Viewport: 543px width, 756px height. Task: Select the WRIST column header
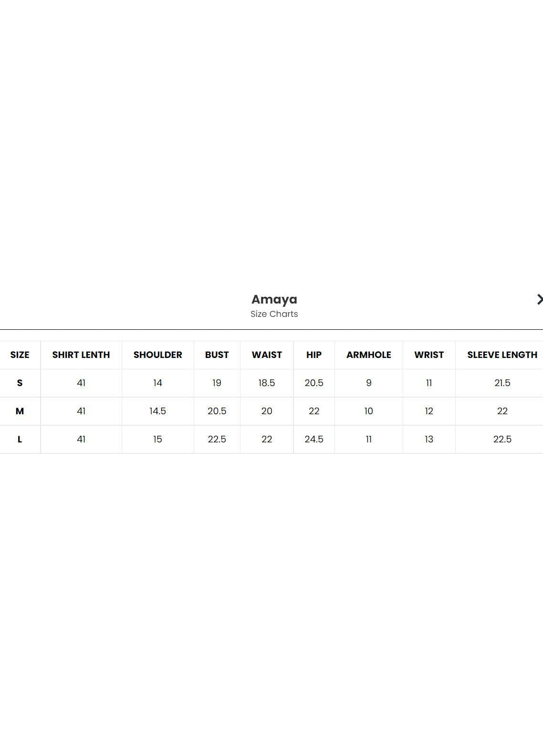(428, 355)
